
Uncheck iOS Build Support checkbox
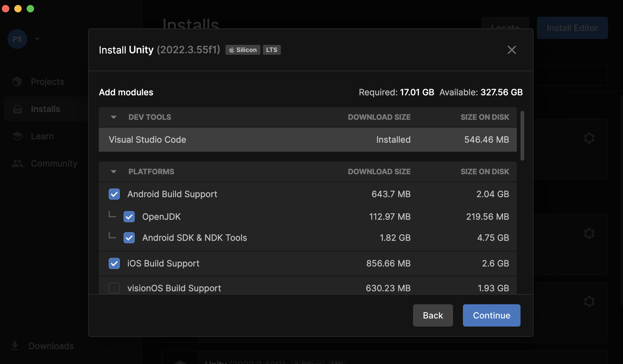[114, 263]
